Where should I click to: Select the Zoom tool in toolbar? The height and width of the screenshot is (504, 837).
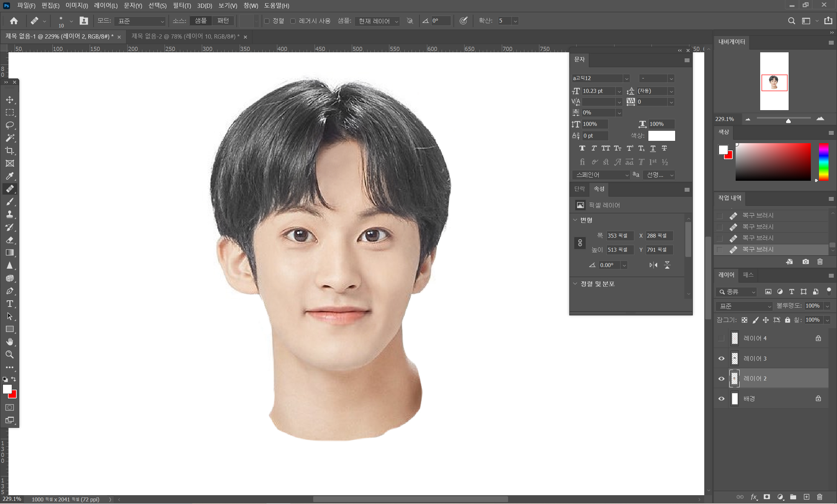[x=9, y=355]
